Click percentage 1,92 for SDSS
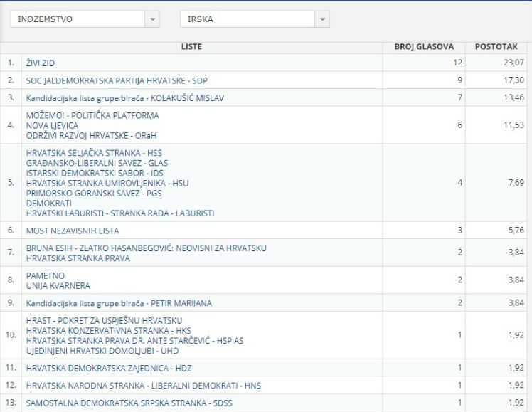The image size is (532, 412). tap(516, 403)
